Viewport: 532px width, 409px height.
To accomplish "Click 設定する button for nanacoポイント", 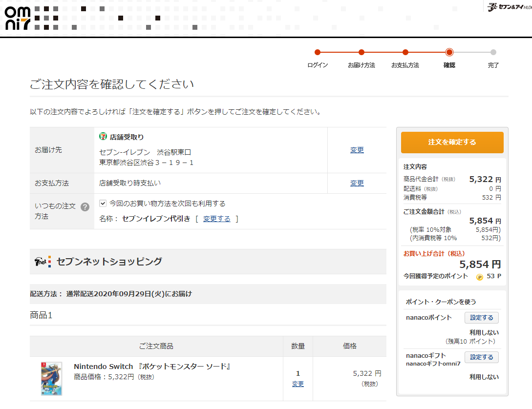I will [482, 318].
